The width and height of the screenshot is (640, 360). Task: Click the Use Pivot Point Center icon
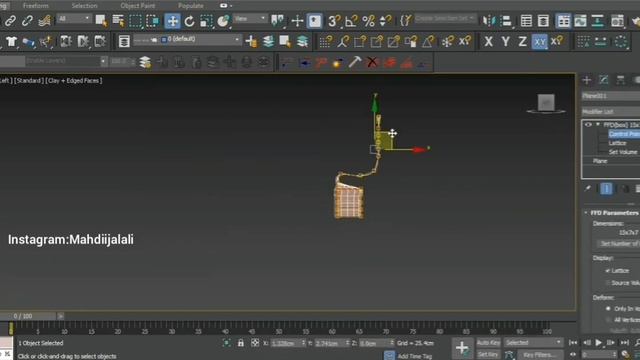[x=278, y=20]
